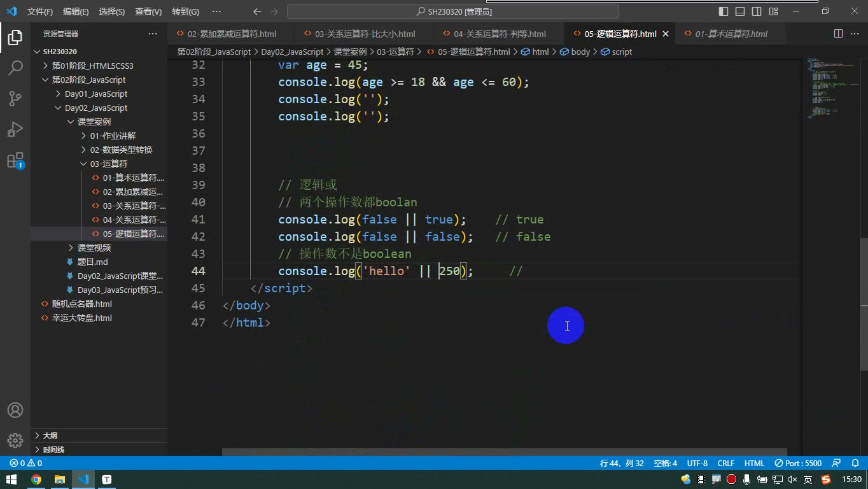Open the Search view in activity bar

(x=15, y=67)
